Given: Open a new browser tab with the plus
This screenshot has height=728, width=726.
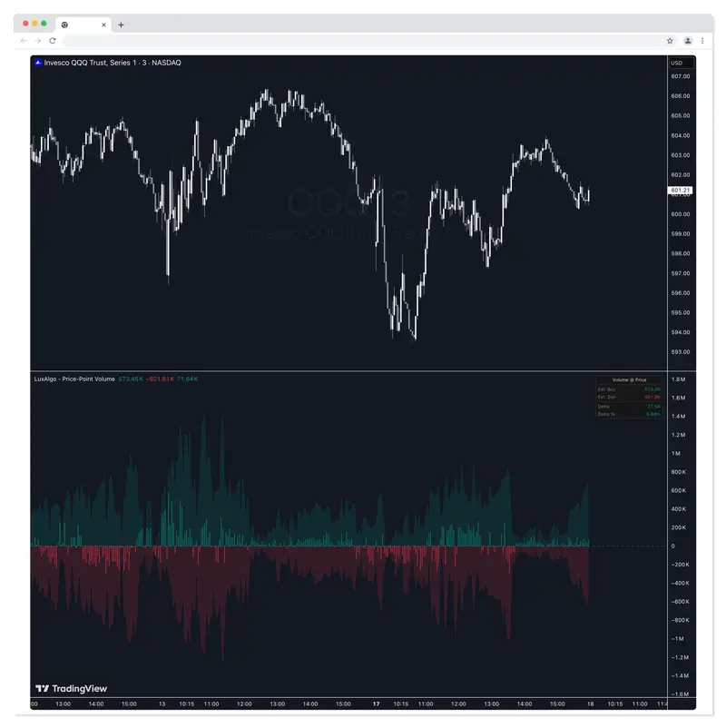Looking at the screenshot, I should coord(119,25).
